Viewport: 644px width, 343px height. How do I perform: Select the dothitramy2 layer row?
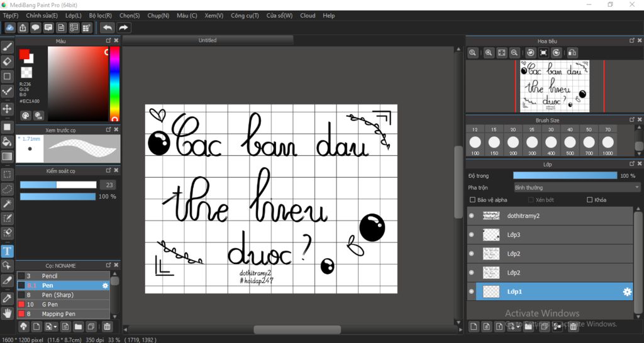[550, 215]
